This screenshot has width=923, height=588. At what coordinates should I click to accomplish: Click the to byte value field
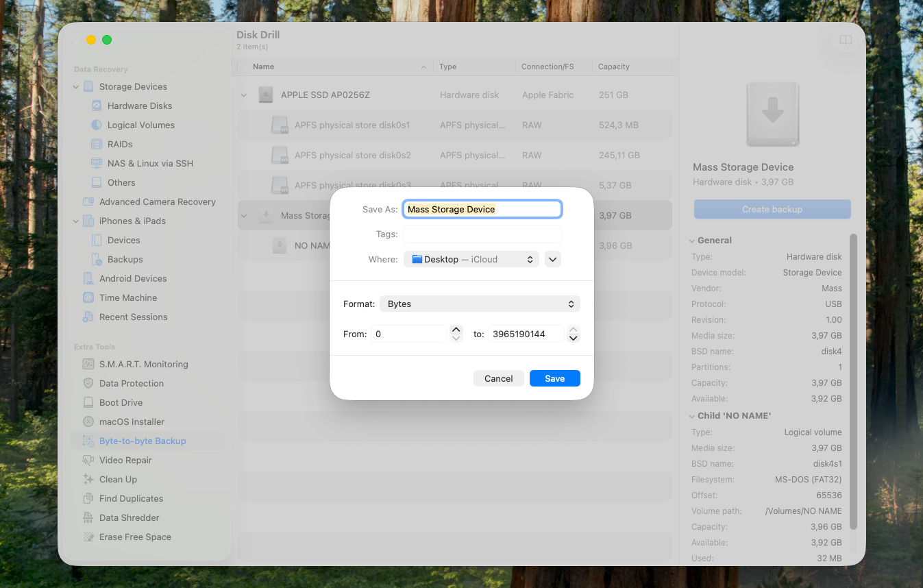(526, 334)
